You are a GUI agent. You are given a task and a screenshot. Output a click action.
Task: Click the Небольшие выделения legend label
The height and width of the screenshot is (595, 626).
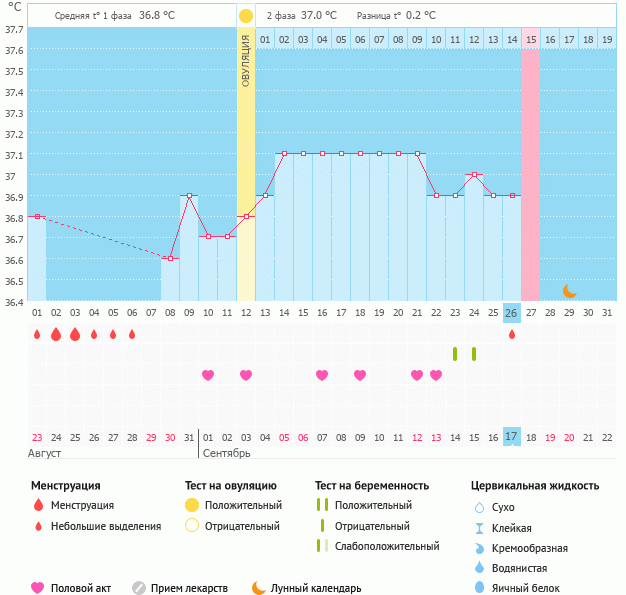tap(106, 526)
